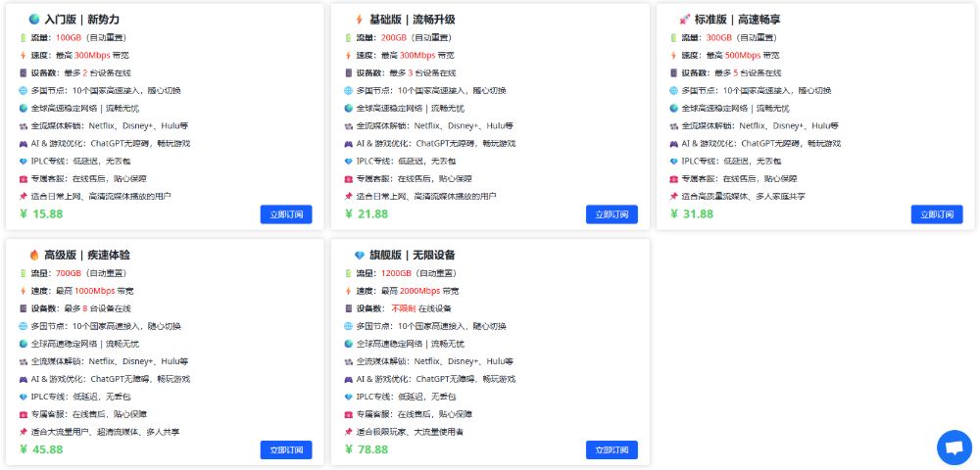Image resolution: width=980 pixels, height=470 pixels.
Task: Click the 最高 2000Mbps 带宽 text
Action: pos(420,291)
